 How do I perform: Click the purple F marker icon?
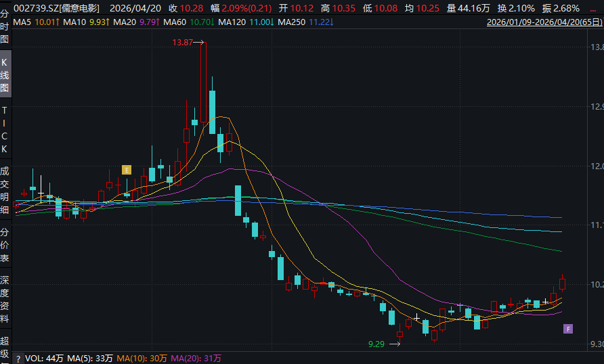pos(568,329)
